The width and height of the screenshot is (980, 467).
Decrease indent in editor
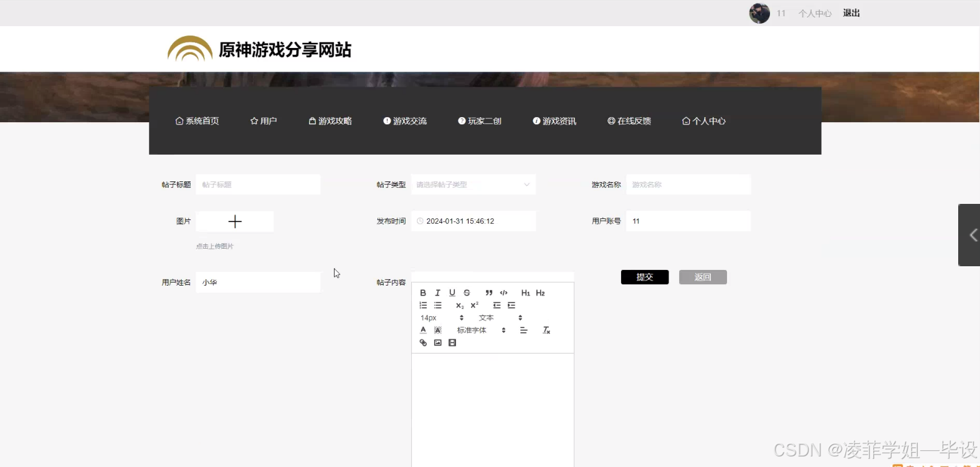(497, 306)
